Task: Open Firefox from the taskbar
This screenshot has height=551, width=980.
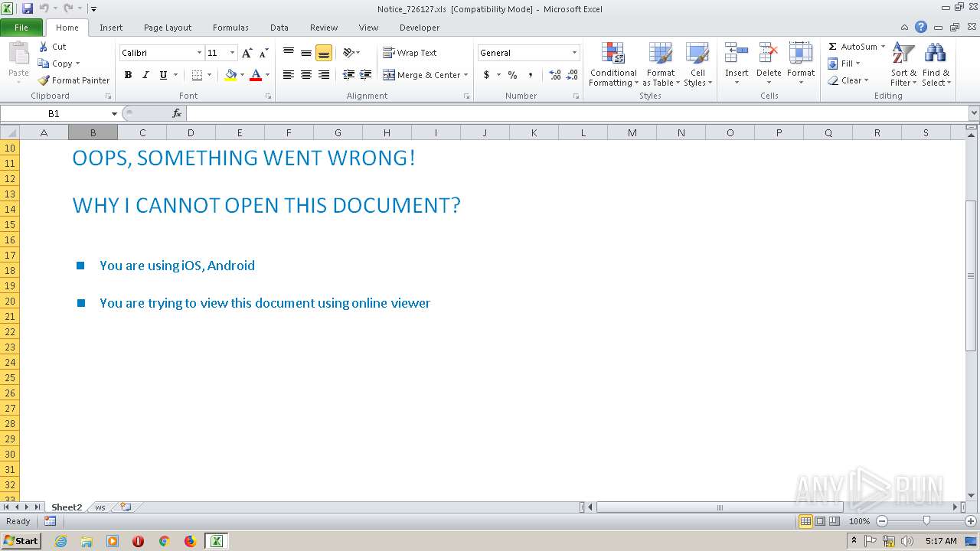Action: pyautogui.click(x=190, y=541)
